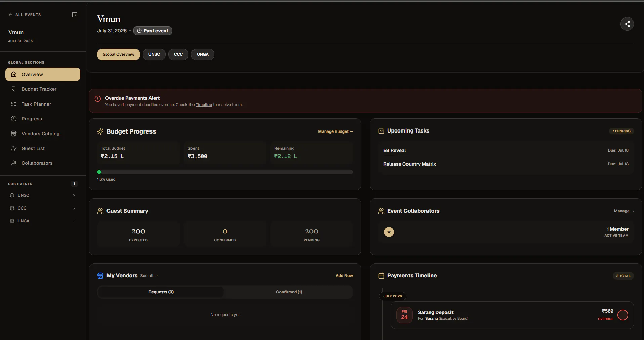Click Manage Budget link
Viewport: 644px width, 340px height.
336,131
